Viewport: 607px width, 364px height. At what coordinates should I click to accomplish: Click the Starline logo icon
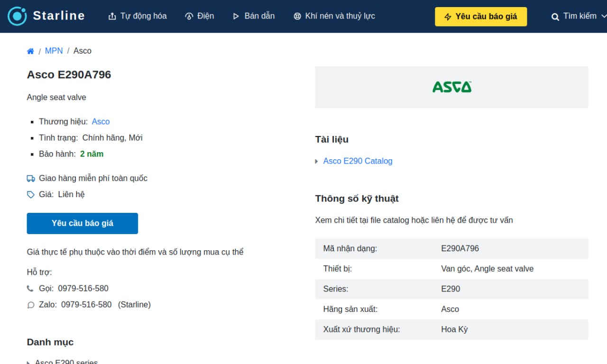pyautogui.click(x=18, y=16)
